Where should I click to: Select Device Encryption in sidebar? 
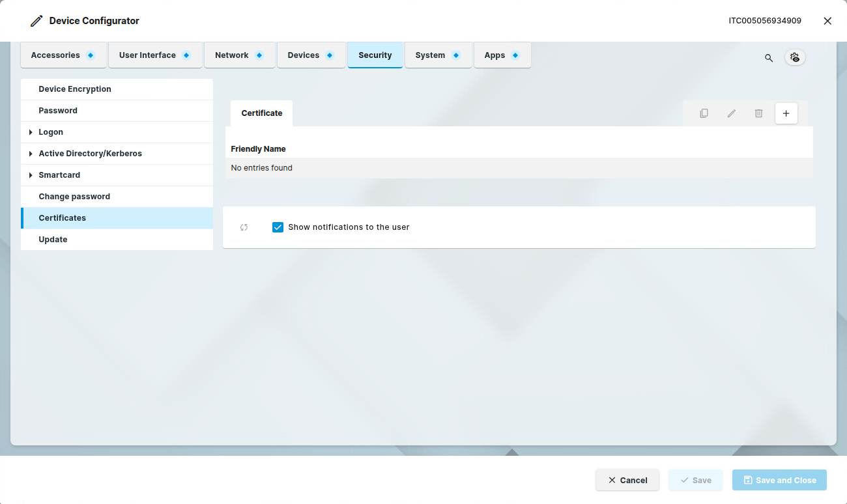[x=75, y=89]
